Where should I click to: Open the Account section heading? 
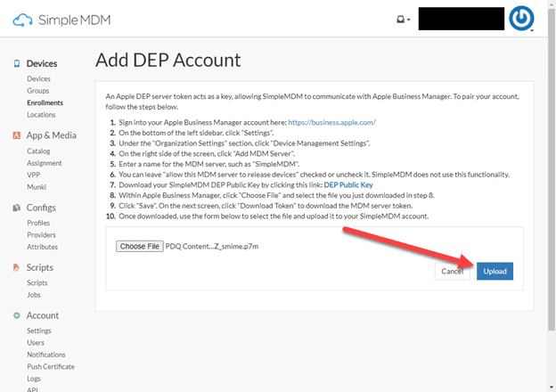click(x=43, y=315)
